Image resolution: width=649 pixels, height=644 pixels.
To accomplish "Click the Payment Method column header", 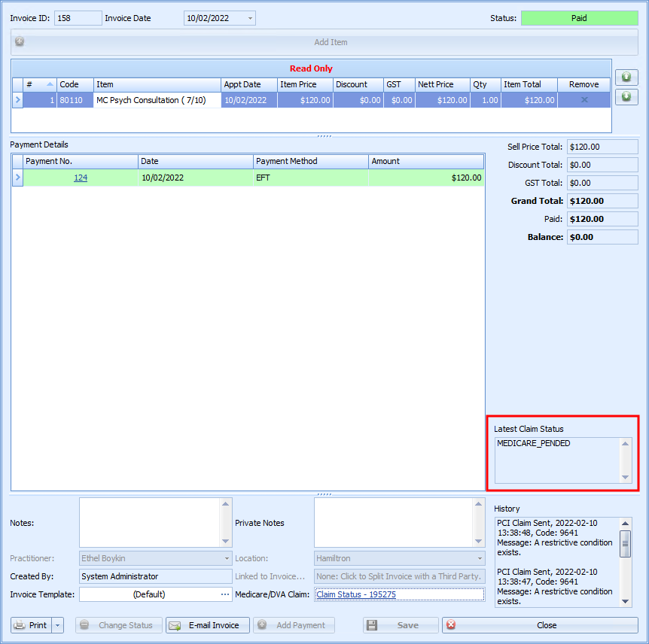I will [x=310, y=161].
